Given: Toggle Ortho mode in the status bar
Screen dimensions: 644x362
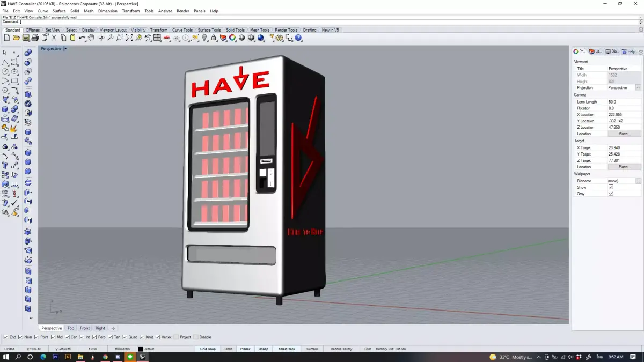Looking at the screenshot, I should 228,349.
